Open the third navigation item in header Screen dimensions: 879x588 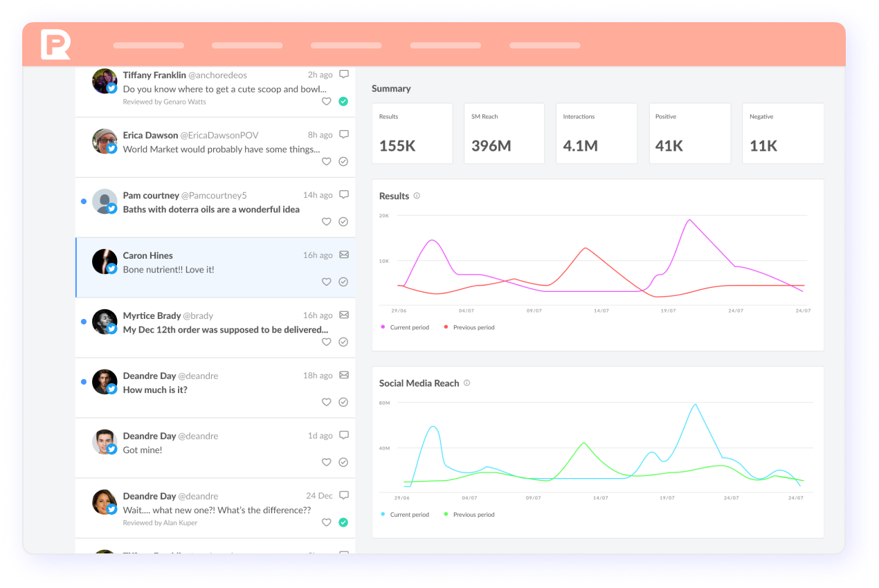point(346,46)
